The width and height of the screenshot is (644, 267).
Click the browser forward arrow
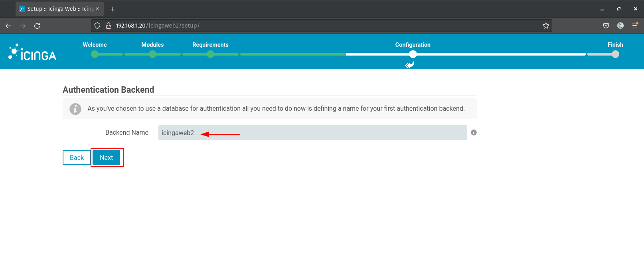(x=23, y=26)
